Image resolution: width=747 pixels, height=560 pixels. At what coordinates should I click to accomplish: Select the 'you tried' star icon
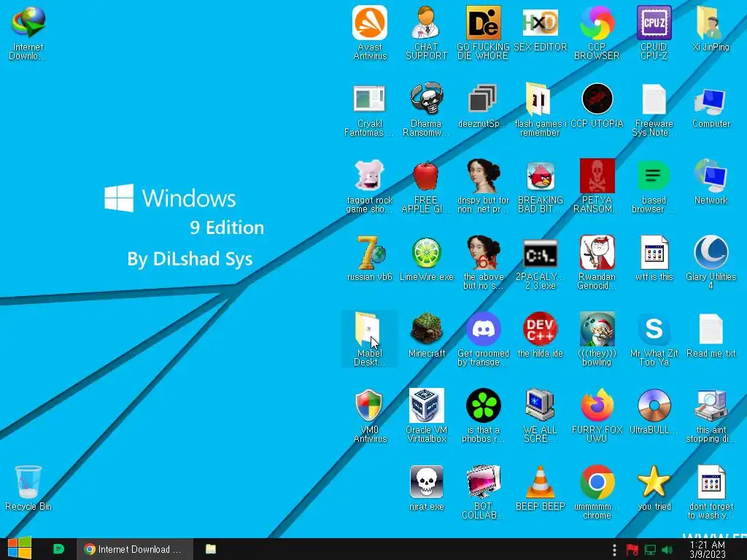point(654,489)
